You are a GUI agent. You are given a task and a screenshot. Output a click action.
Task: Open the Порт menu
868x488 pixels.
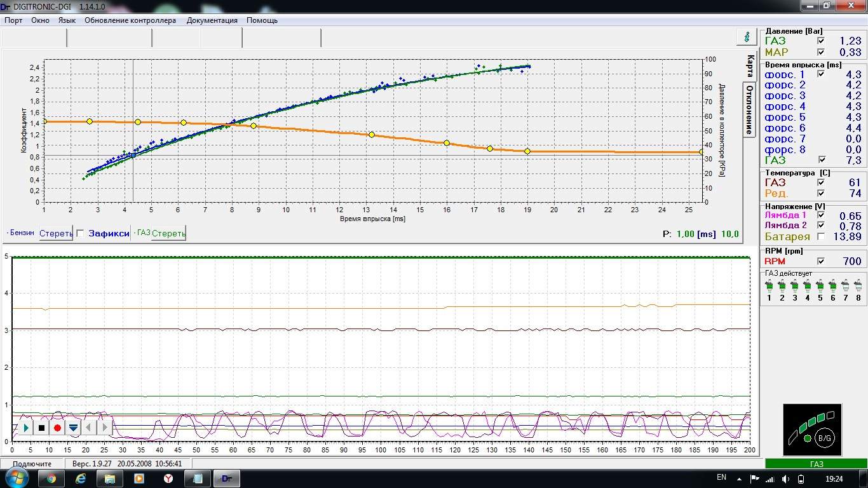pos(13,20)
